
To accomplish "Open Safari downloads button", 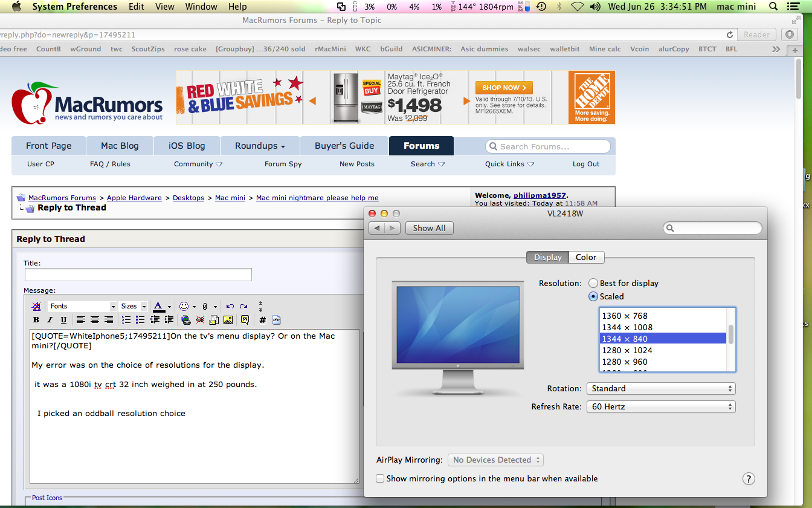I will tap(790, 34).
